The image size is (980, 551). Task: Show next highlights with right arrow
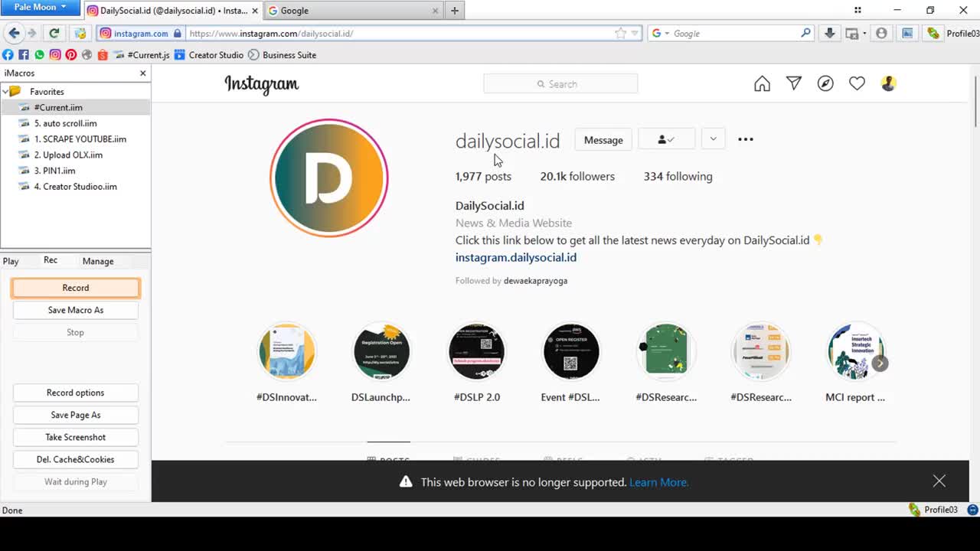(880, 364)
